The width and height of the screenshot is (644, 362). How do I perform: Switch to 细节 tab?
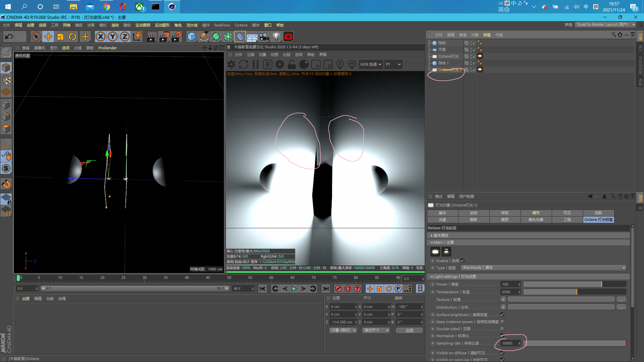[x=536, y=213]
